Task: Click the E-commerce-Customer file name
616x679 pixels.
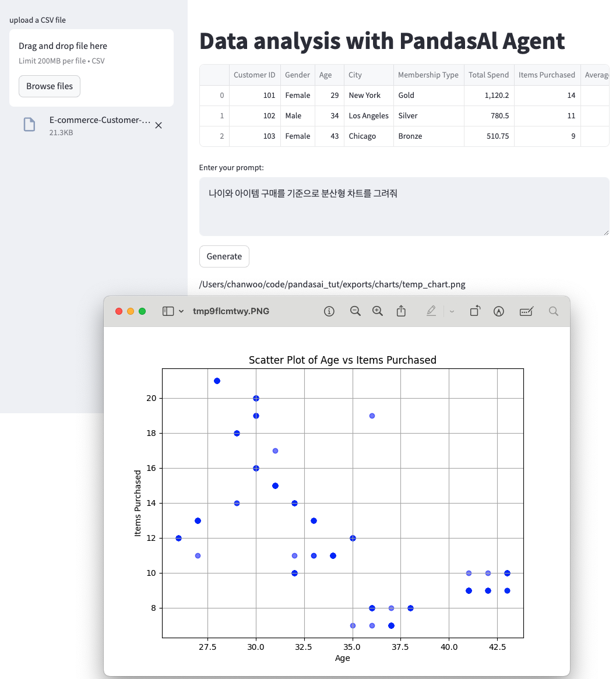Action: click(100, 120)
